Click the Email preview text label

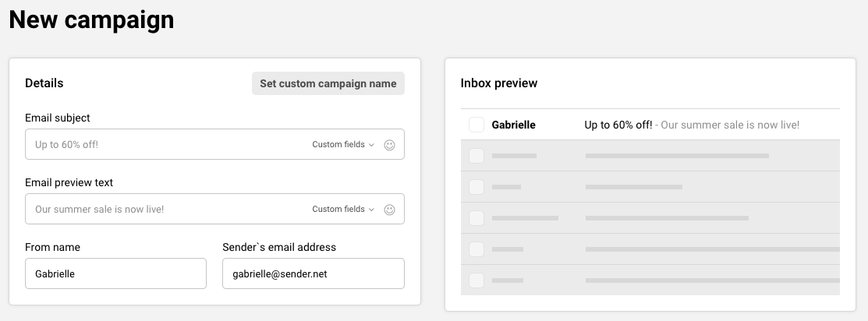point(69,182)
